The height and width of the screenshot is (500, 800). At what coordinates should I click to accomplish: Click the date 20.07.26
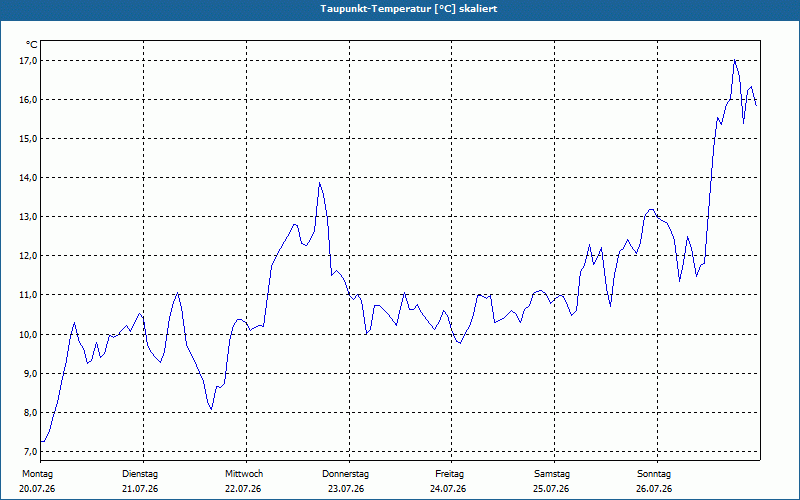(37, 489)
